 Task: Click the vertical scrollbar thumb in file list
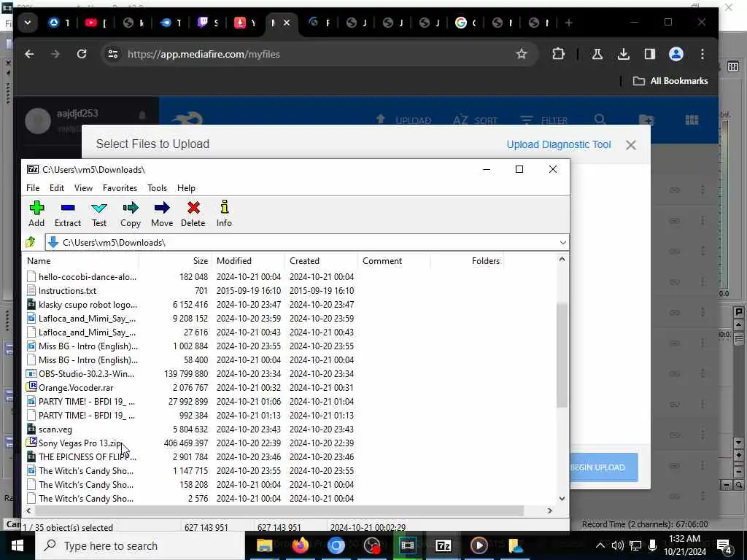tap(562, 355)
